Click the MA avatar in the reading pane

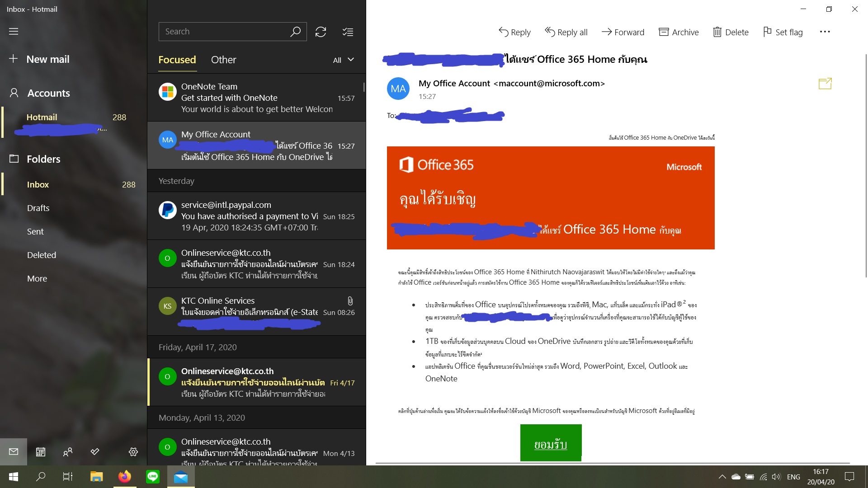[x=398, y=89]
